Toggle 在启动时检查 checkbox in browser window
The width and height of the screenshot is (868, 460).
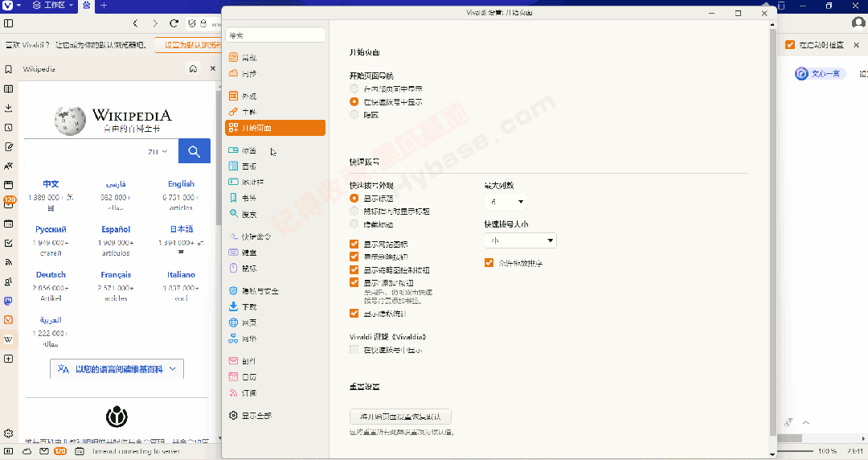coord(790,45)
